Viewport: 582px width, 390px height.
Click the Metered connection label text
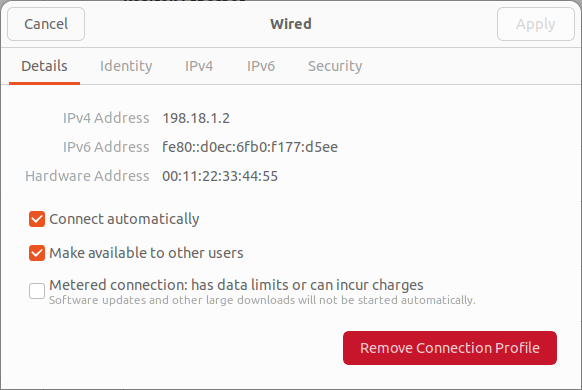pos(236,285)
